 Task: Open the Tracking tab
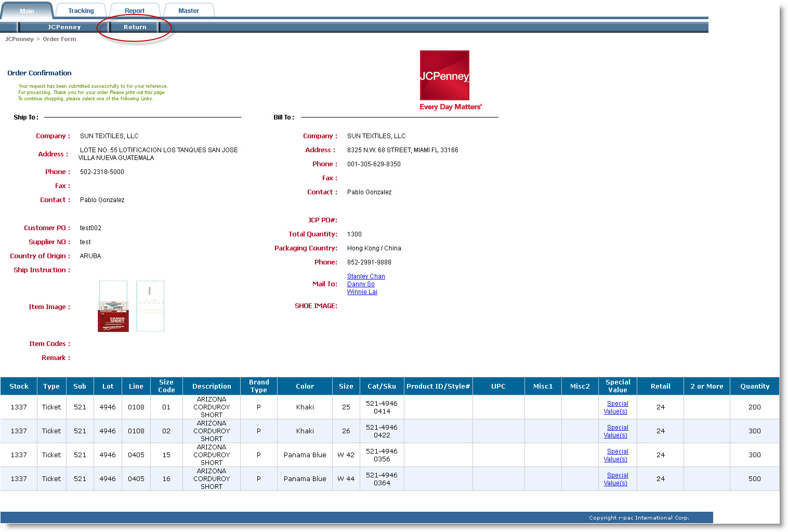(x=81, y=11)
